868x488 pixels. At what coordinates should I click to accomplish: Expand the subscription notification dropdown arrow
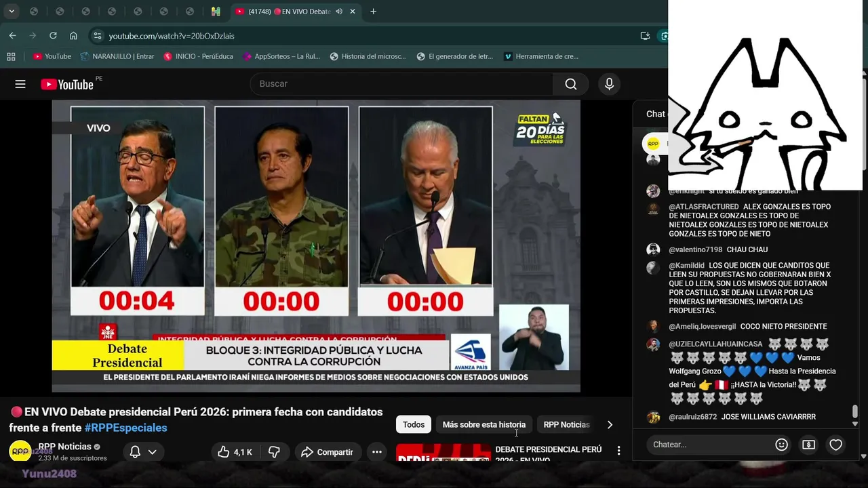(x=153, y=452)
